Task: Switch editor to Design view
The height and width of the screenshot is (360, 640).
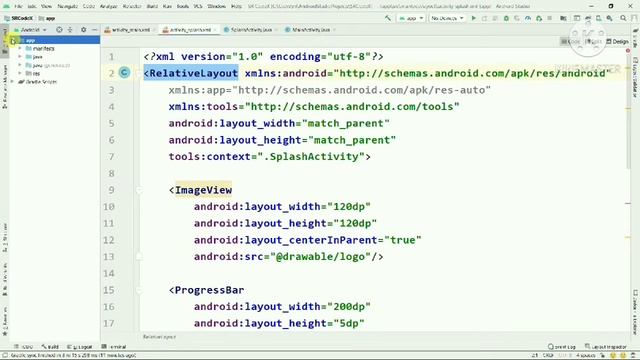Action: coord(618,42)
